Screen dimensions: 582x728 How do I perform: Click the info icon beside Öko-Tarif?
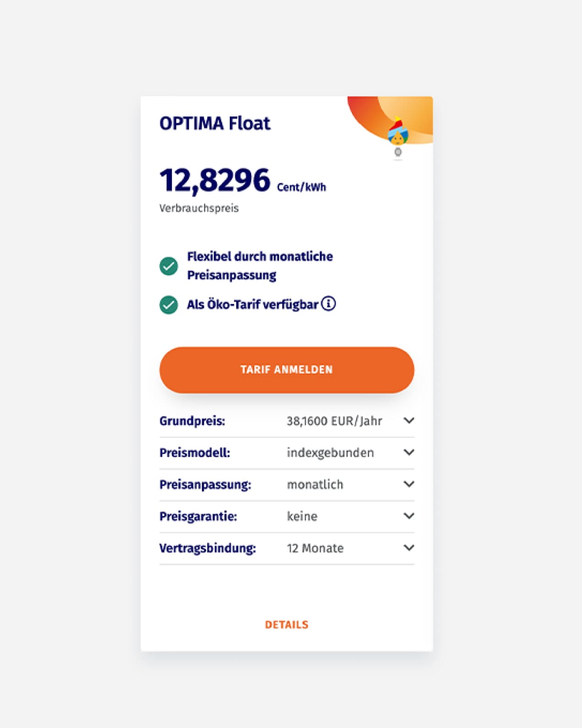[x=328, y=303]
